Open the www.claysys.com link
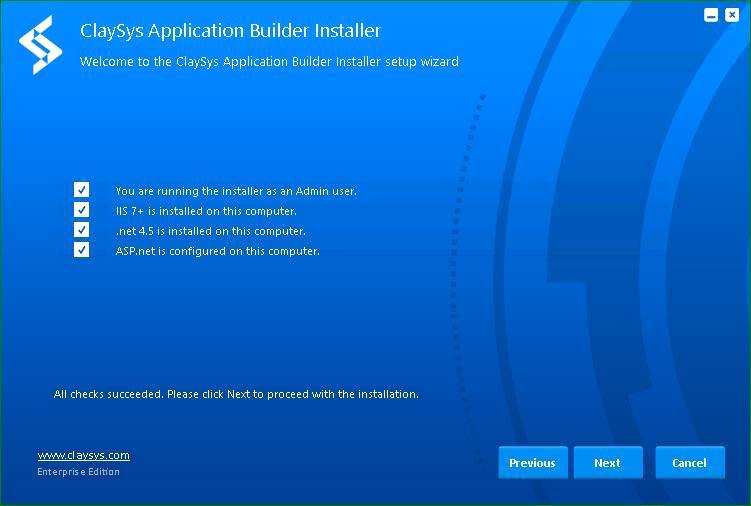 pyautogui.click(x=83, y=455)
